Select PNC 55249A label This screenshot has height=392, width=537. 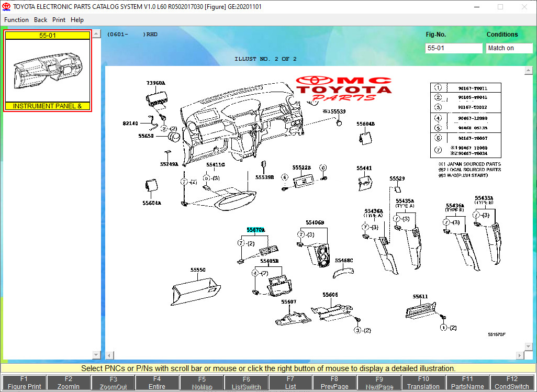point(169,164)
